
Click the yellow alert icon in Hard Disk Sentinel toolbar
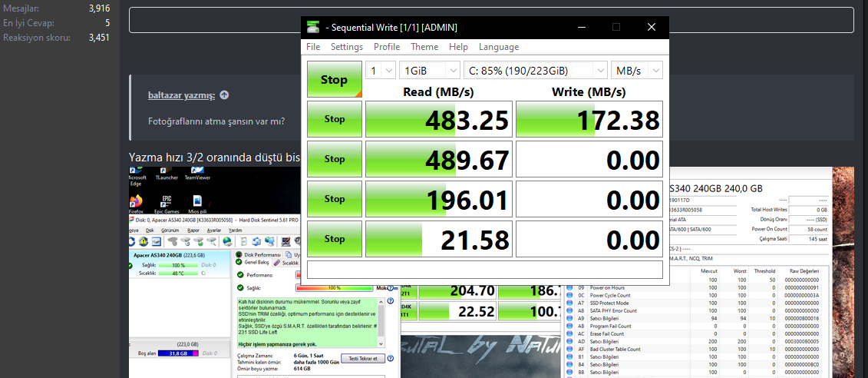(143, 241)
